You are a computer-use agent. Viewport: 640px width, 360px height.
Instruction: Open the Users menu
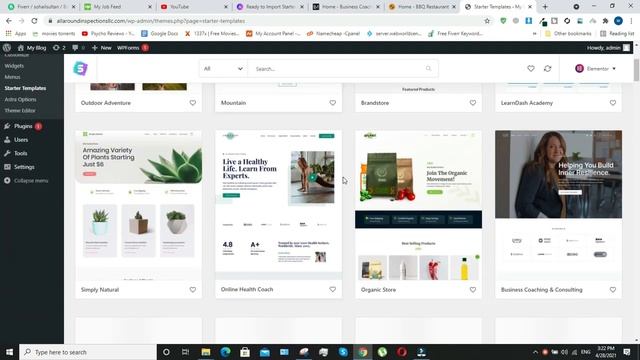[x=21, y=140]
